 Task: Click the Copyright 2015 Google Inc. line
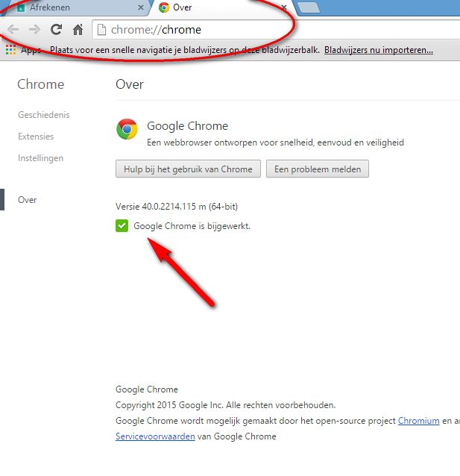[225, 405]
